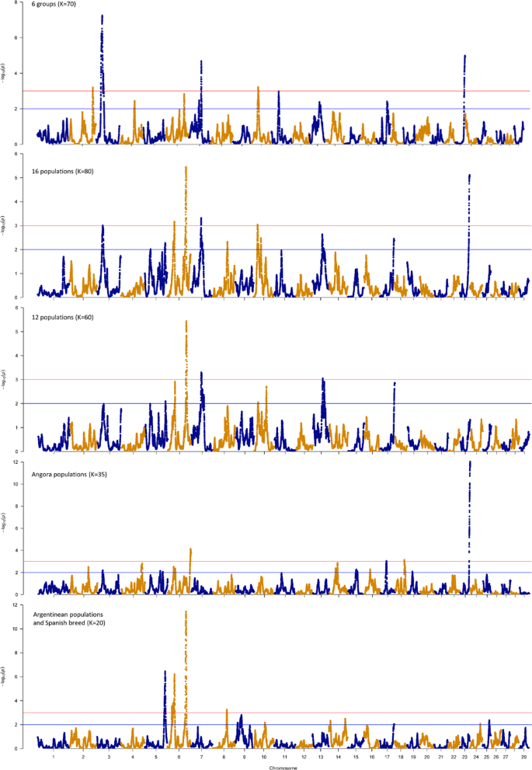532x770 pixels.
Task: Click chromosome label "1" on the bottom axis
Action: click(54, 755)
